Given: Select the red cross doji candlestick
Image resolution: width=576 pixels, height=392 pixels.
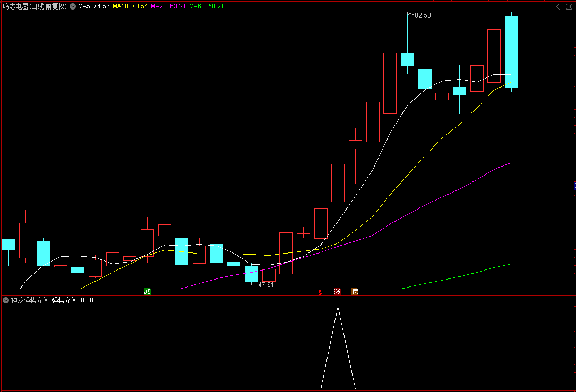Looking at the screenshot, I should click(x=304, y=233).
